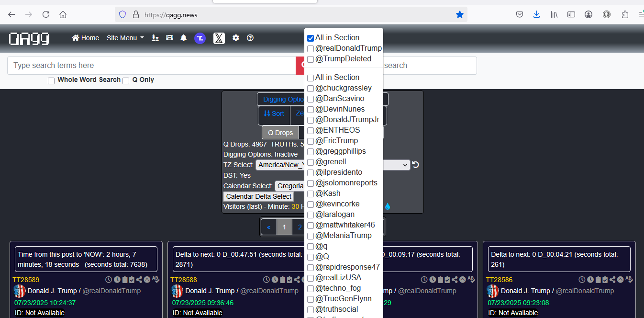Check the @TrumpDeleted checkbox
The image size is (644, 318).
311,59
